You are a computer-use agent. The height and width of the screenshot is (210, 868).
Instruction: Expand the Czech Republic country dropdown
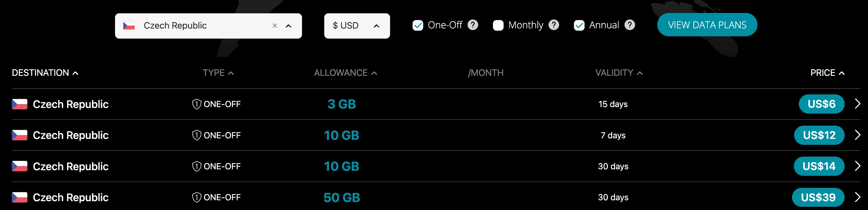click(x=288, y=26)
